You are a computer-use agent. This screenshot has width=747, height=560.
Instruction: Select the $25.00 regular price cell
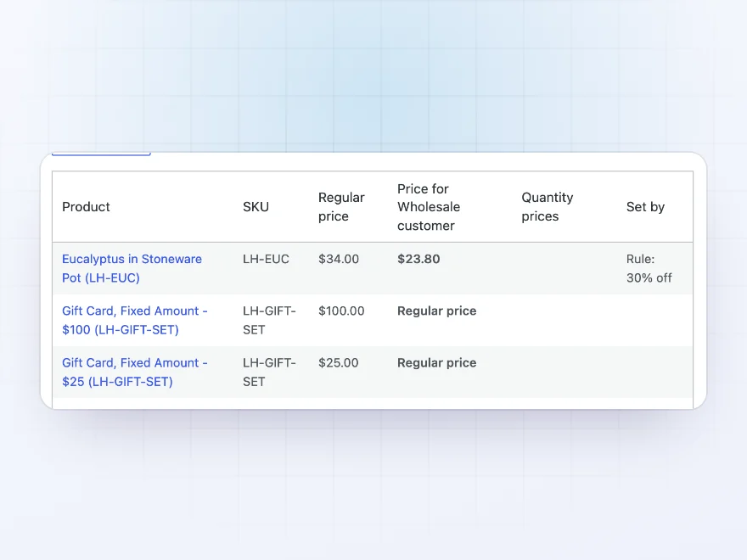click(338, 363)
